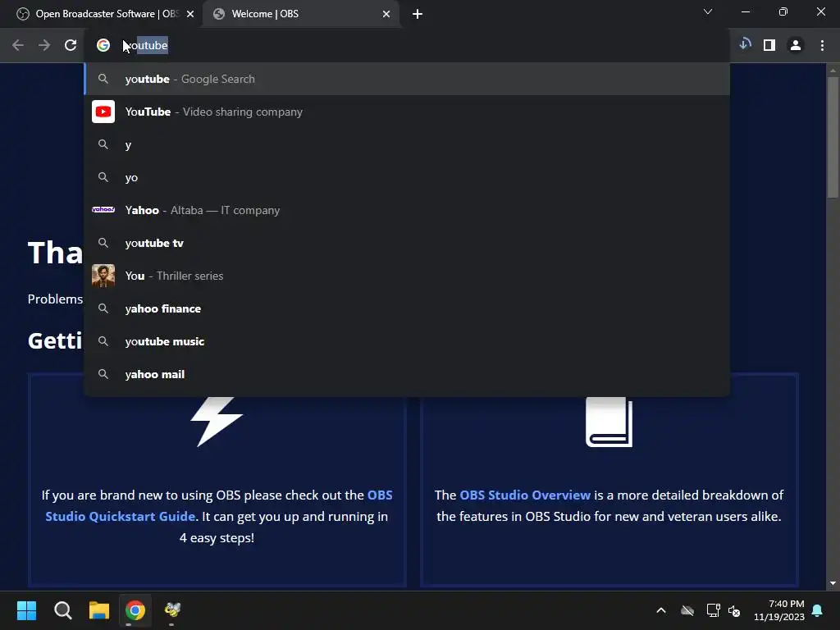
Task: Click the browser forward arrow
Action: pos(44,46)
